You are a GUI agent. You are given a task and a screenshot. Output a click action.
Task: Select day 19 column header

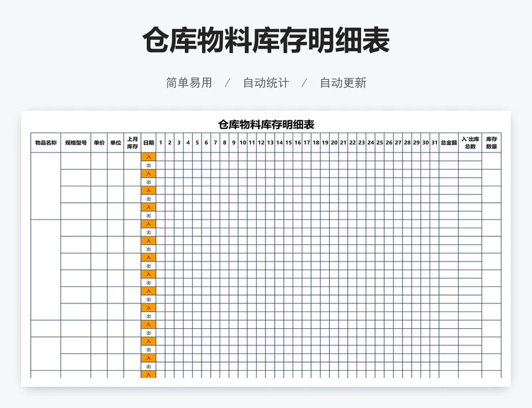(x=325, y=142)
